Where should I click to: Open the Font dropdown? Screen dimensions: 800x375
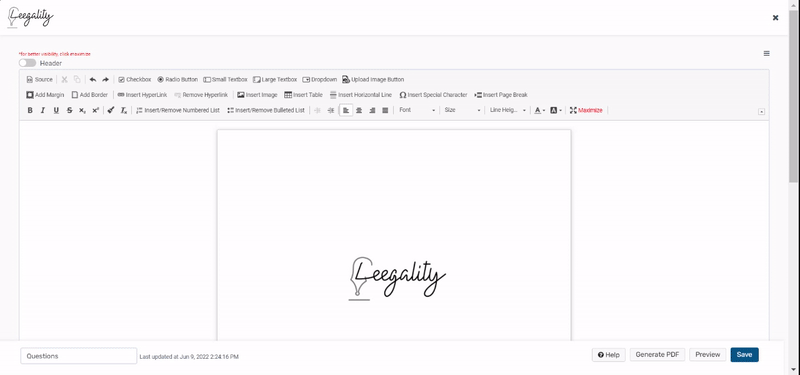tap(417, 110)
